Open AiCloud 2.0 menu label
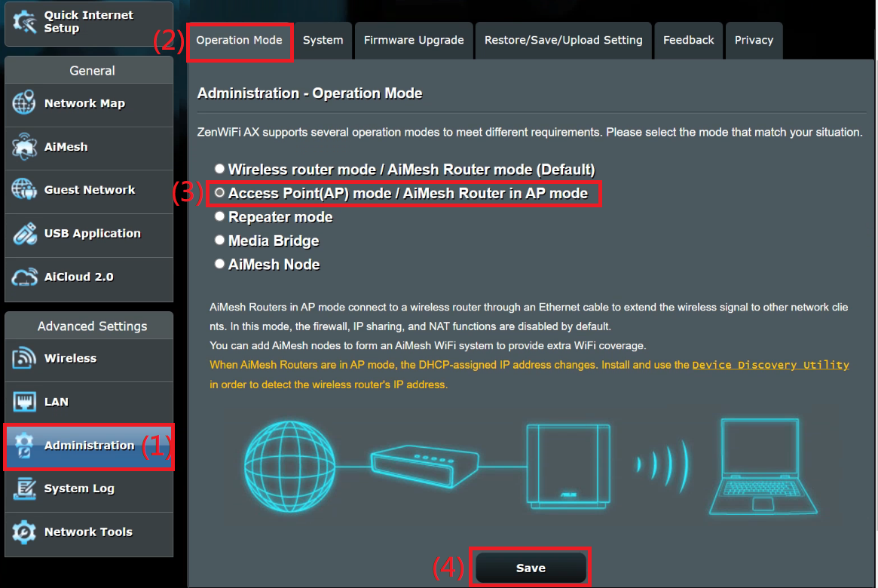 [x=79, y=277]
